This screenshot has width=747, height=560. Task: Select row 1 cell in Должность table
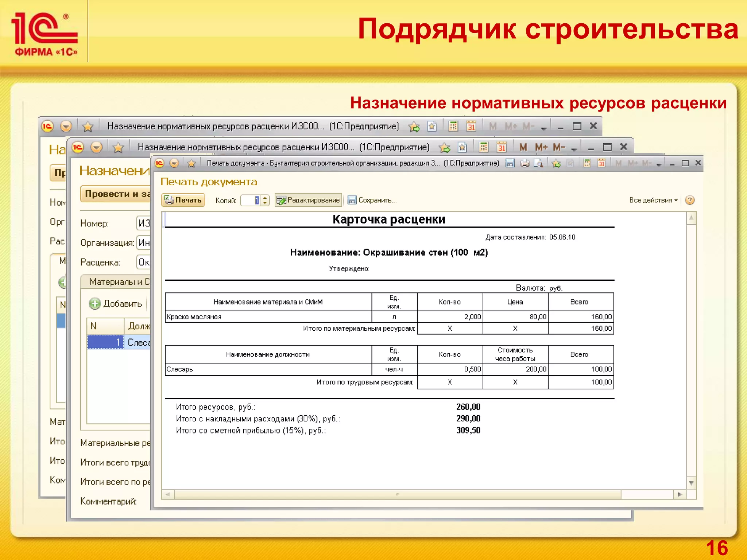click(x=105, y=342)
